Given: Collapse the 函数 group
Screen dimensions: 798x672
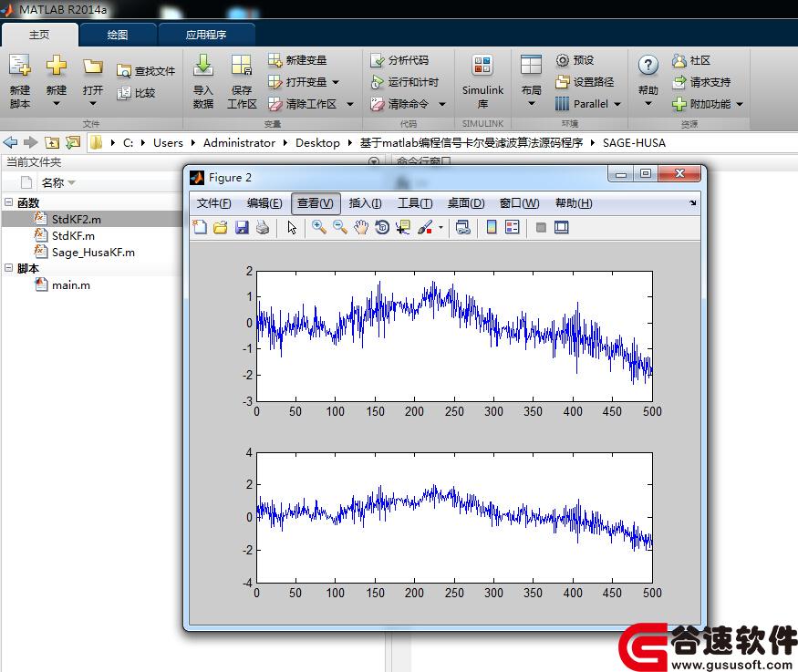Looking at the screenshot, I should (8, 202).
